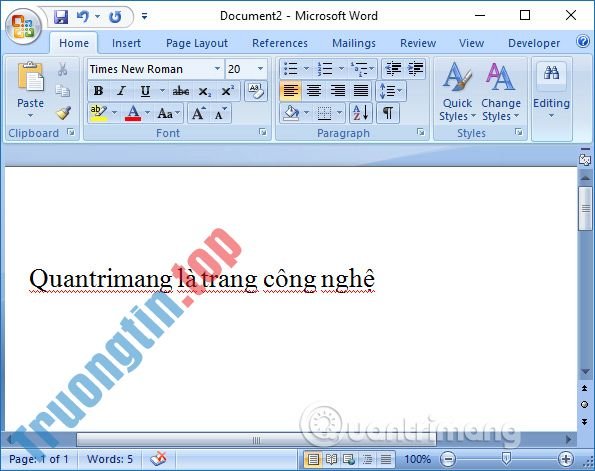Cut the selected text
The height and width of the screenshot is (471, 595).
(63, 69)
